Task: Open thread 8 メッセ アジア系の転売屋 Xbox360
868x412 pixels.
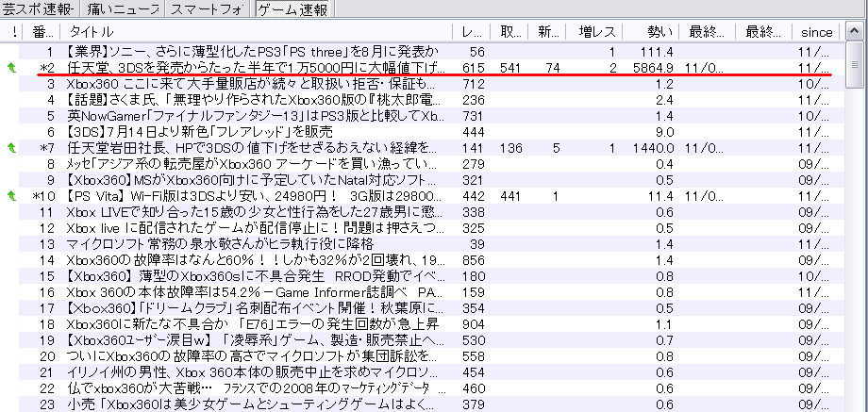Action: (250, 164)
